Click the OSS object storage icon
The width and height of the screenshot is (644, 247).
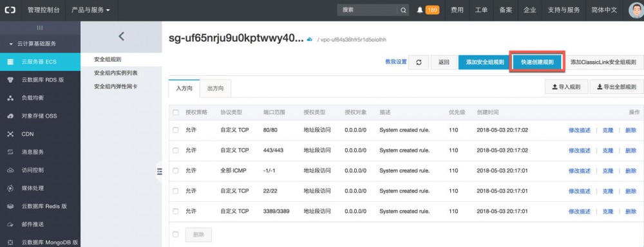pyautogui.click(x=11, y=116)
